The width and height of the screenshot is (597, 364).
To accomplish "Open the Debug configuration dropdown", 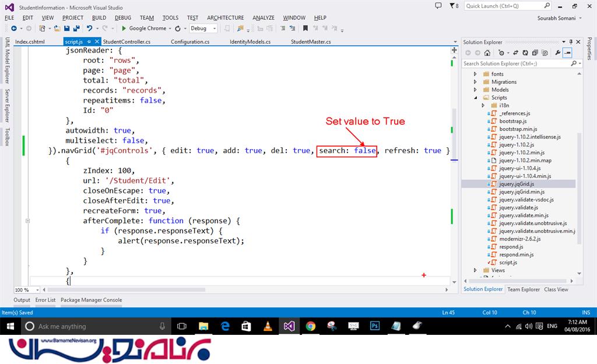I will [202, 28].
